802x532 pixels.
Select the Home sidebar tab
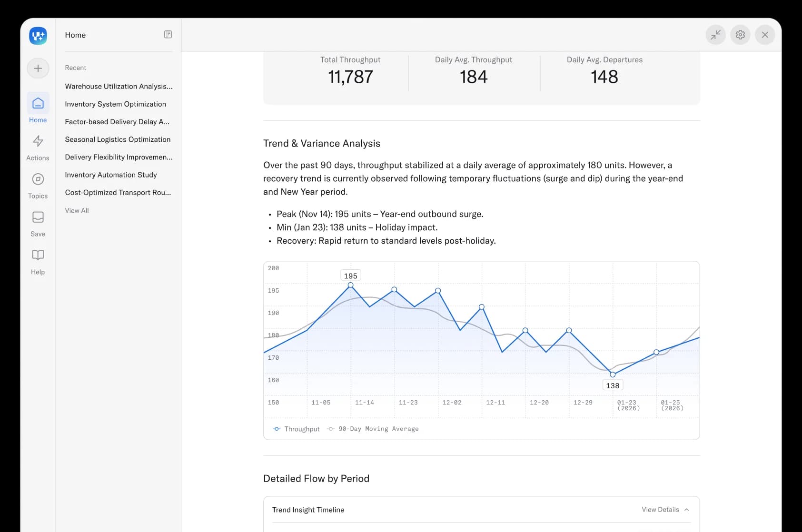pos(38,108)
